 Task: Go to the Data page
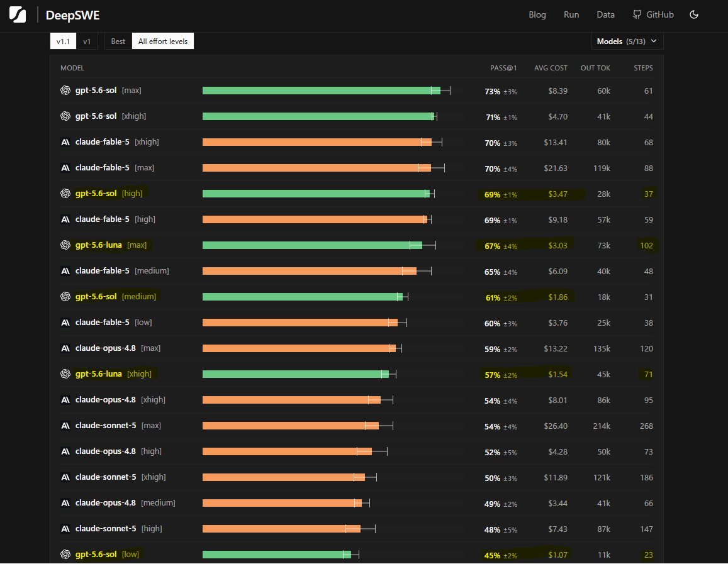pos(605,15)
